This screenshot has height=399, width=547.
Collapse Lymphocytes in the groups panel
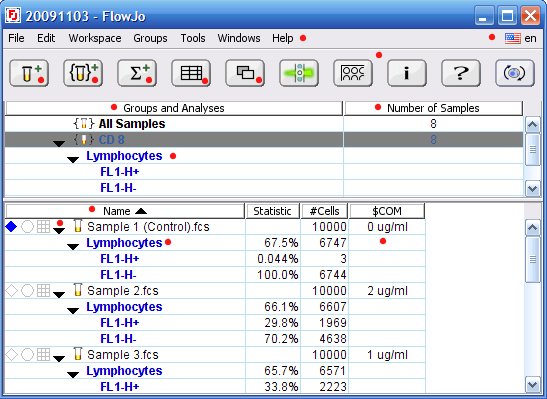73,160
